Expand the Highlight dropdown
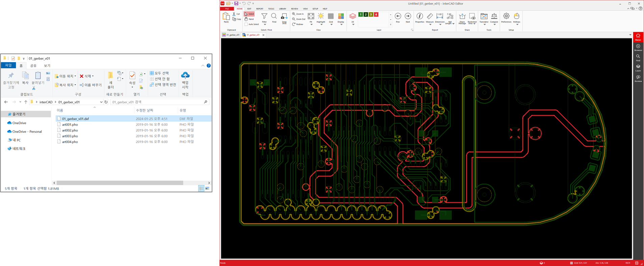The width and height of the screenshot is (644, 266). 321,24
